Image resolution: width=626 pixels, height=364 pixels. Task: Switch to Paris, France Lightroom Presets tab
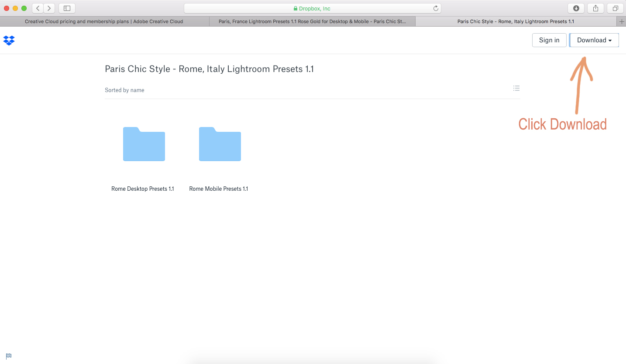pos(312,21)
